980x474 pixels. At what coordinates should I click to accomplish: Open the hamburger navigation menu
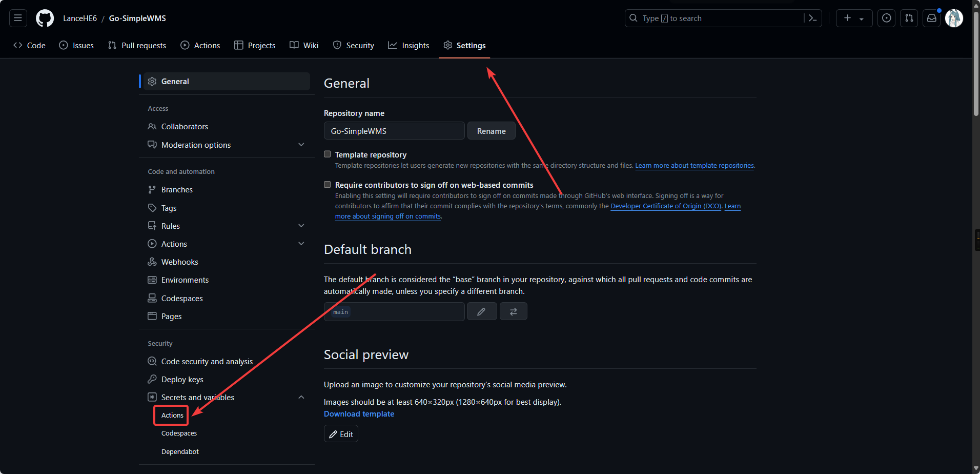click(18, 18)
